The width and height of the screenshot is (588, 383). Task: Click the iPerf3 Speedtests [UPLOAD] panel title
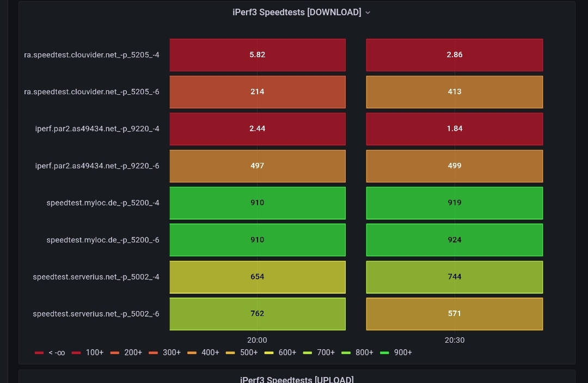click(297, 380)
